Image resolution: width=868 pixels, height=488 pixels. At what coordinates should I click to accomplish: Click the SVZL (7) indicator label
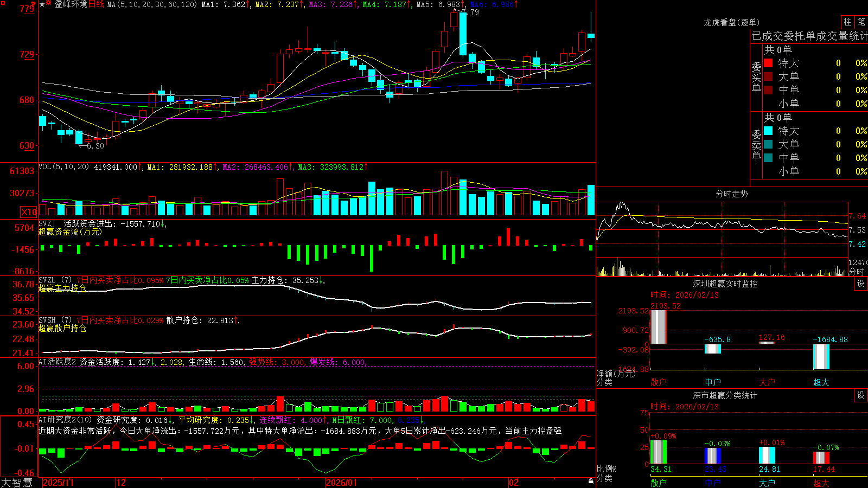[55, 280]
